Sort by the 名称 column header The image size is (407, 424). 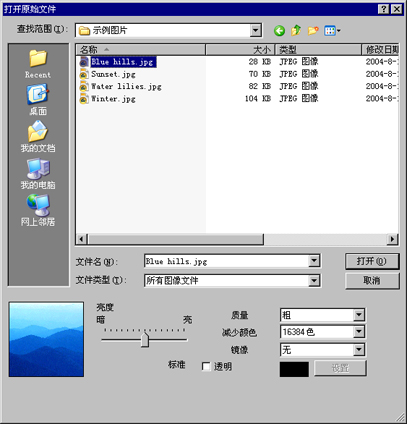(x=141, y=50)
